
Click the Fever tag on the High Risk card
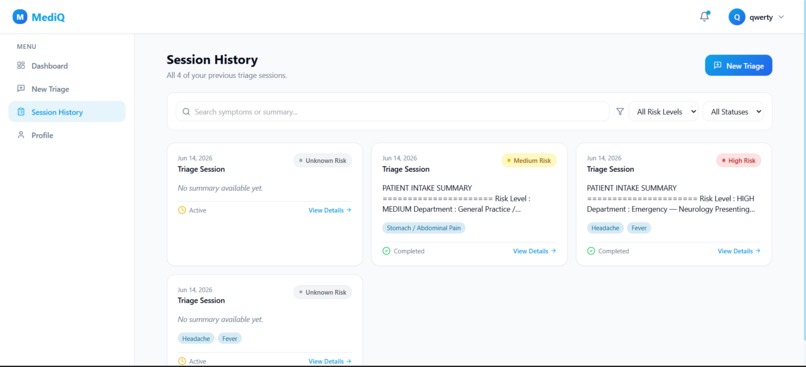[x=639, y=228]
